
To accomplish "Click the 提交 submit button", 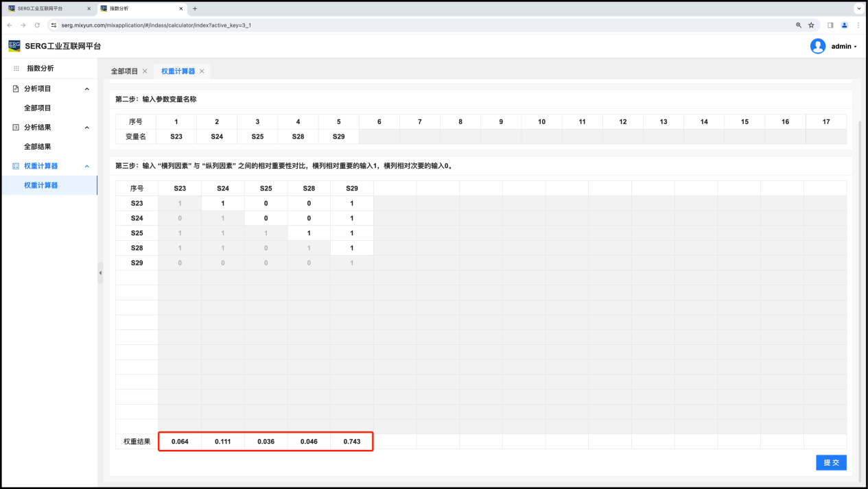I will tap(831, 462).
